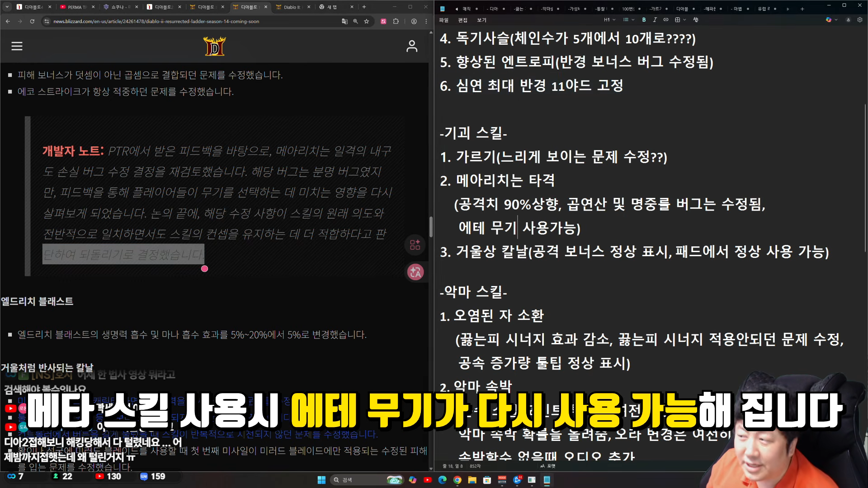Click the '-기괴 스킬-' line in Notepad
The height and width of the screenshot is (488, 868).
pos(473,133)
